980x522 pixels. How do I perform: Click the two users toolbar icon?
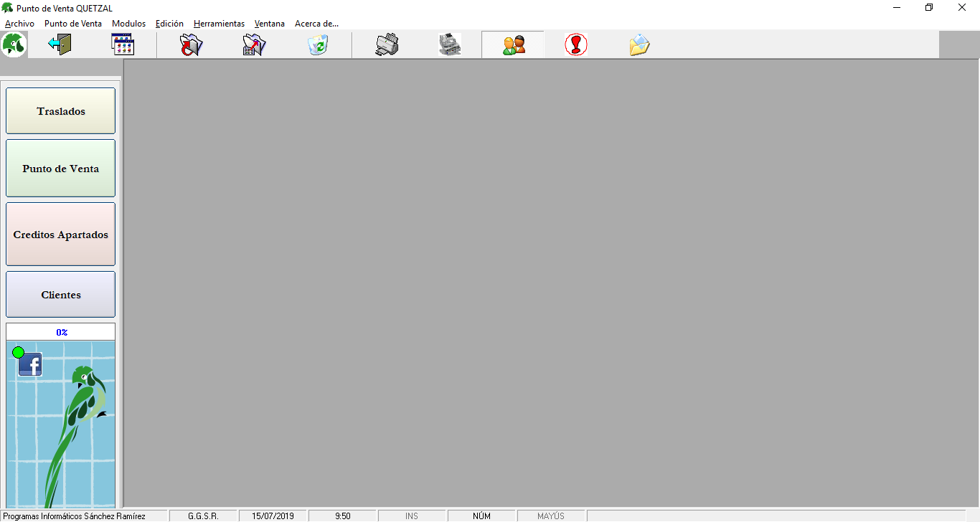pos(513,44)
